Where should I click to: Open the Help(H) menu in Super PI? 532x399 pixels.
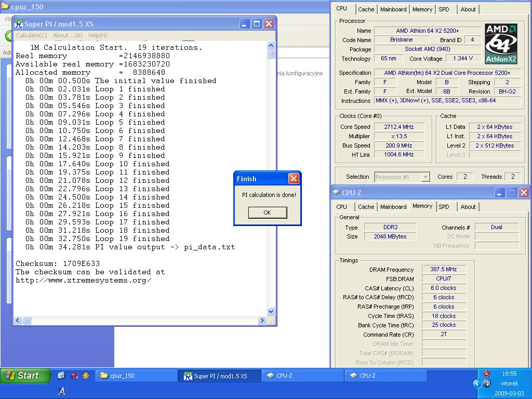tap(98, 35)
